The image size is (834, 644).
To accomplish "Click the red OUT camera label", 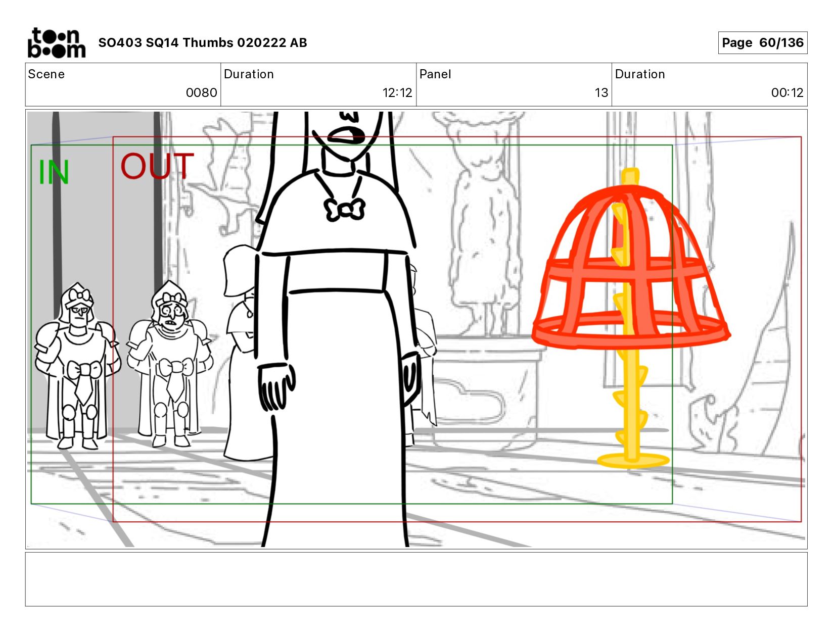I will click(x=157, y=166).
